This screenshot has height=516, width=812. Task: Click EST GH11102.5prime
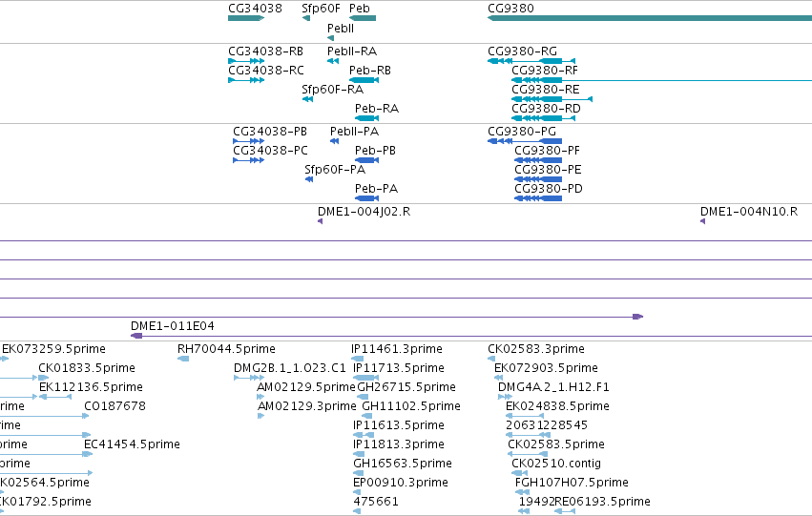pyautogui.click(x=366, y=416)
